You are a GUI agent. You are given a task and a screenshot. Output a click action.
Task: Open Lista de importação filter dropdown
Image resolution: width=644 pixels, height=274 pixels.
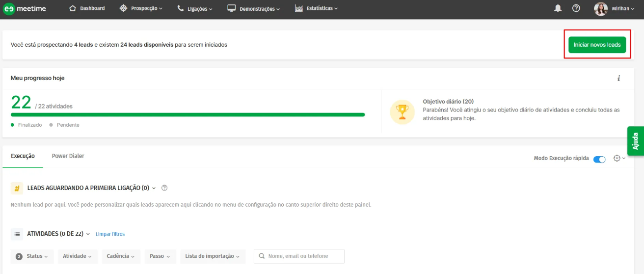[213, 256]
